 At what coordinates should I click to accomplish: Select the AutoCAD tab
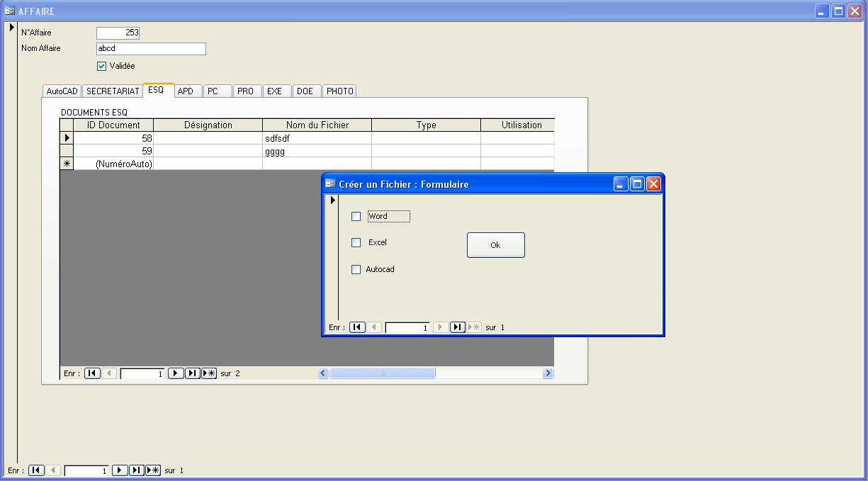coord(62,91)
